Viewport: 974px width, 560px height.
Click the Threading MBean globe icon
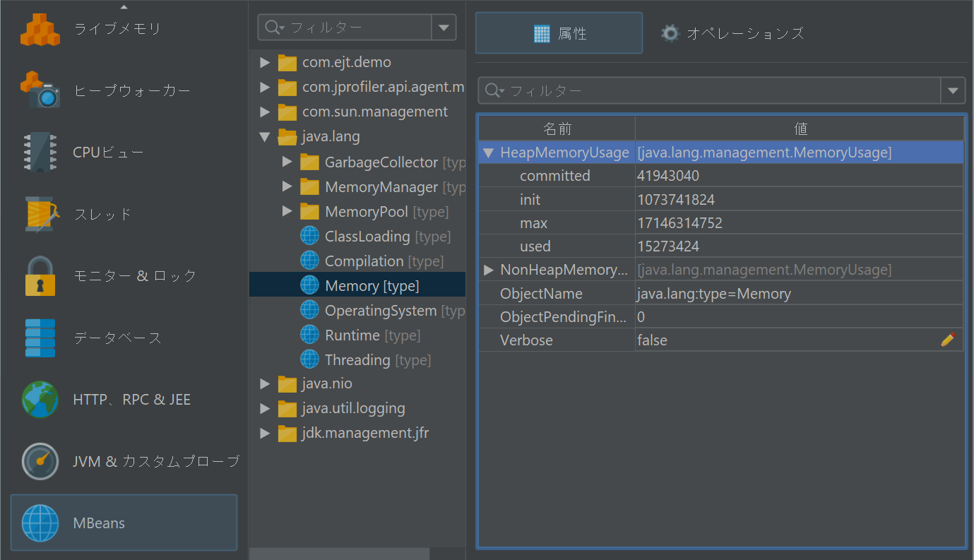pos(309,359)
